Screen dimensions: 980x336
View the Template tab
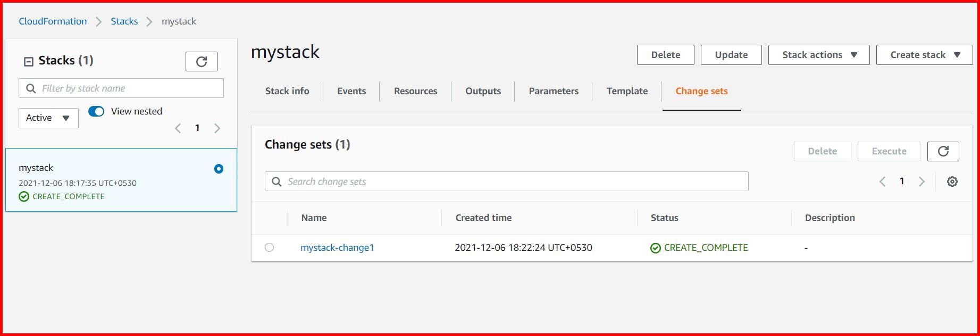(627, 91)
